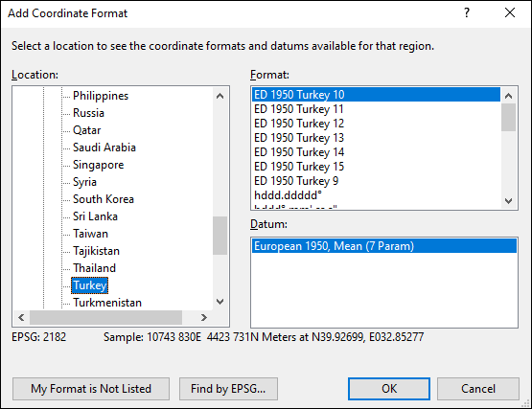This screenshot has width=532, height=409.
Task: Click the Format list scrollbar thumb
Action: pos(508,118)
